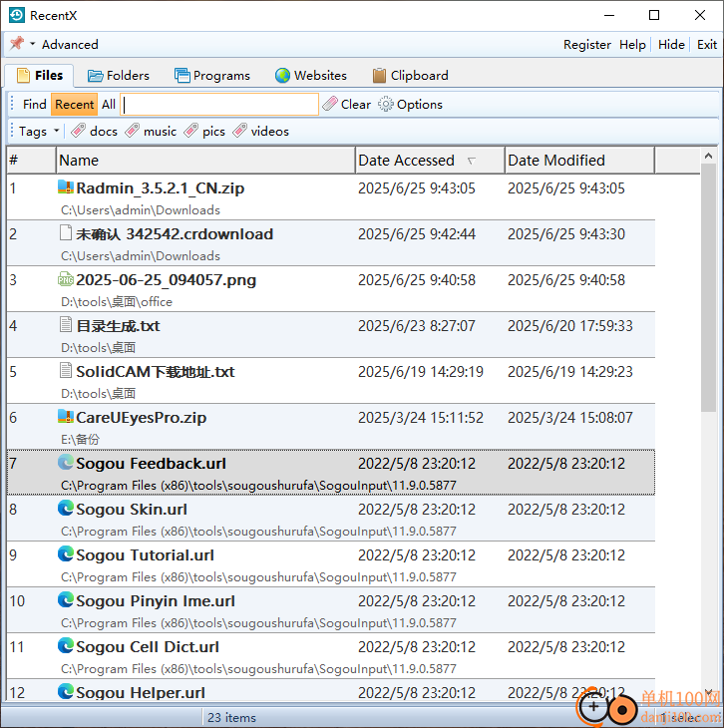724x728 pixels.
Task: Click the Sogou Feedback.url Edge icon
Action: click(x=66, y=462)
